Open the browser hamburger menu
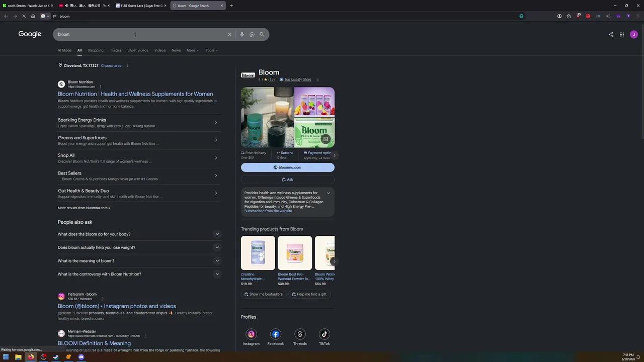 click(638, 16)
